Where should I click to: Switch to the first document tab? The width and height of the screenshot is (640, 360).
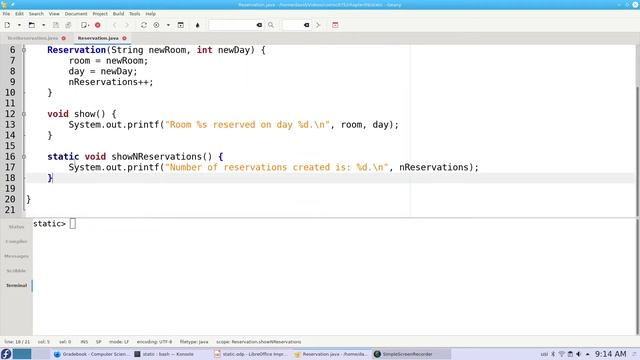(33, 38)
